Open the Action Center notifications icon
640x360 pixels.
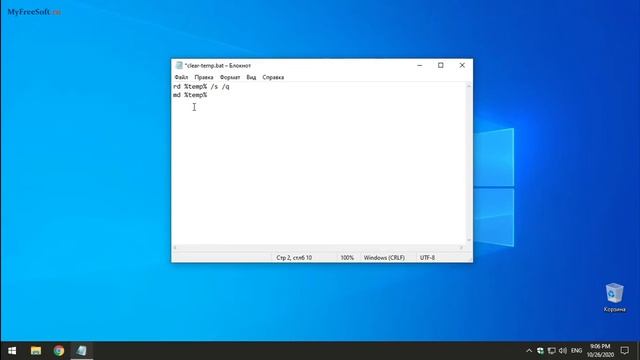[624, 351]
